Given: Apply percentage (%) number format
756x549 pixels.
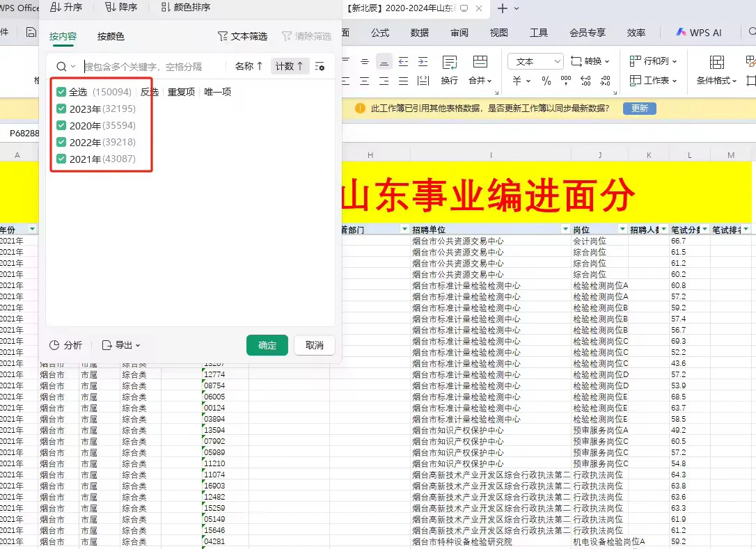Looking at the screenshot, I should (546, 80).
